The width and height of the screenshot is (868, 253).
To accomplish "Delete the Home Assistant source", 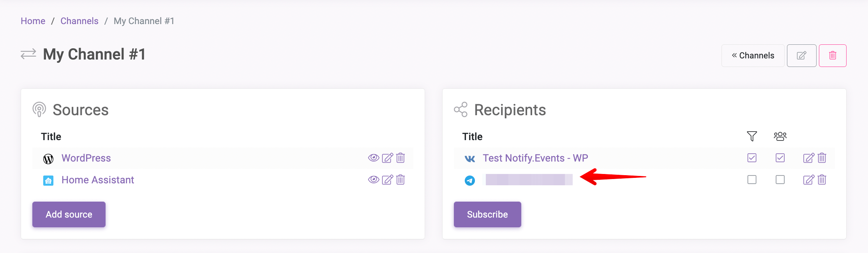I will click(x=401, y=180).
